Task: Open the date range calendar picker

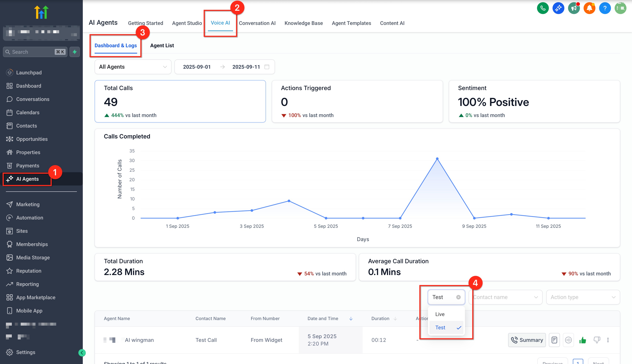Action: point(267,67)
